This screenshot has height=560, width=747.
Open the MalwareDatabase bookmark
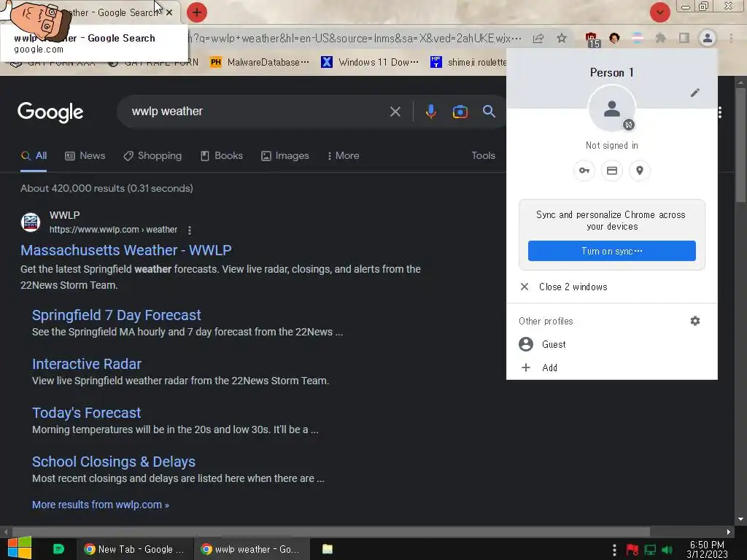point(260,63)
